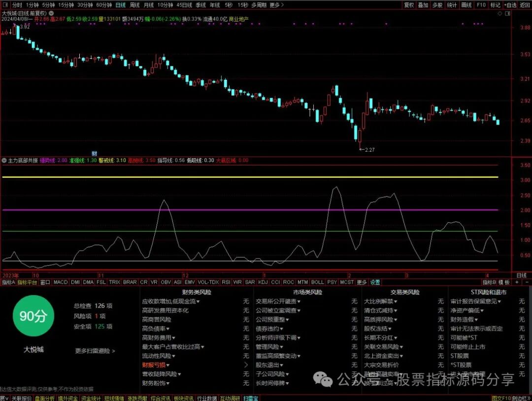The height and width of the screenshot is (401, 532).
Task: Select the MACD indicator
Action: pos(61,282)
